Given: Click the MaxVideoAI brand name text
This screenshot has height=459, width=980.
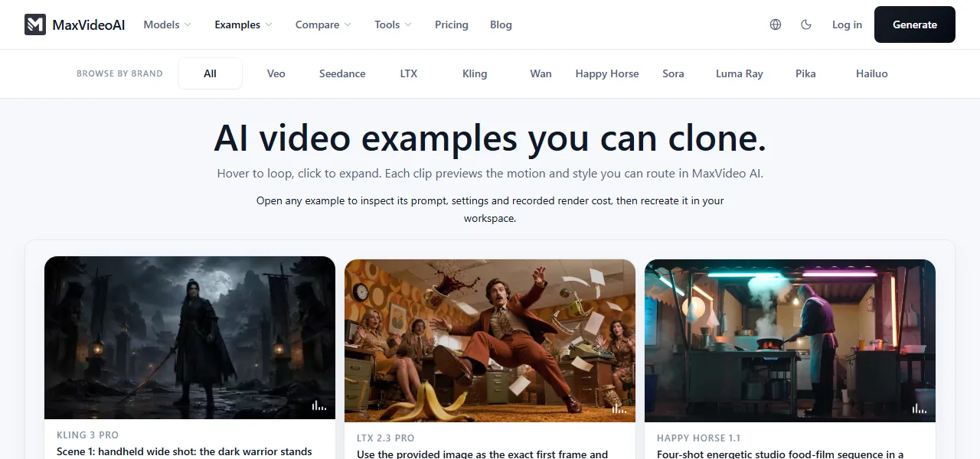Looking at the screenshot, I should click(89, 24).
